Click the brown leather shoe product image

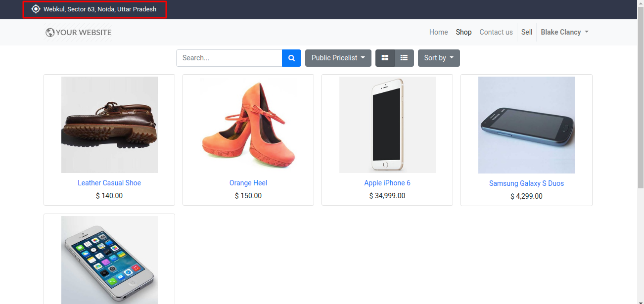pos(109,125)
